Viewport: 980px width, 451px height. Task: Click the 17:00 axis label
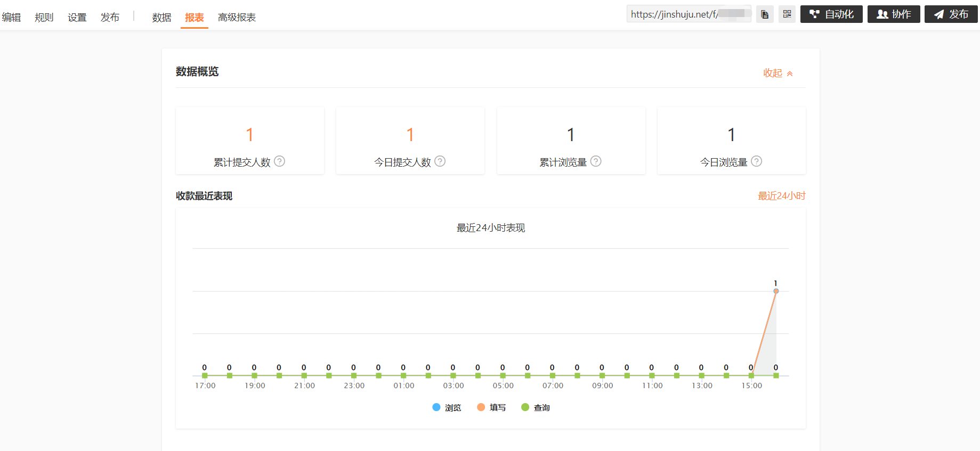pos(205,386)
